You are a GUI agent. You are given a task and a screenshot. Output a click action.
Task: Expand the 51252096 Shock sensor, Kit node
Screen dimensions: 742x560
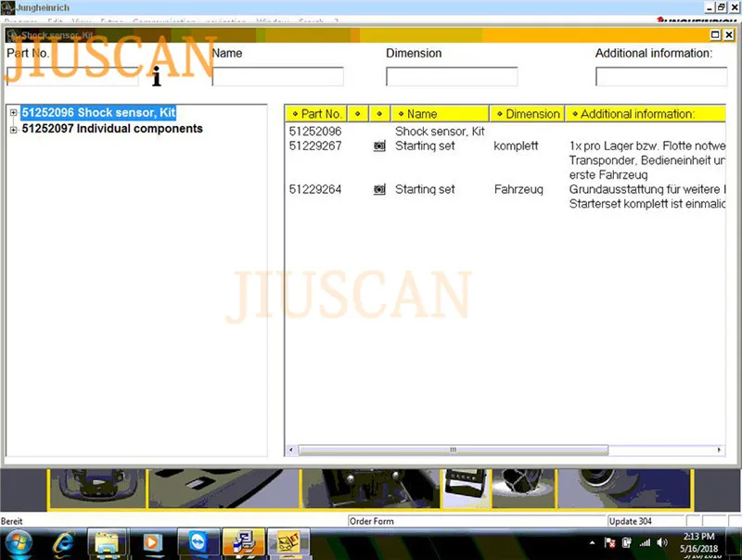(13, 112)
